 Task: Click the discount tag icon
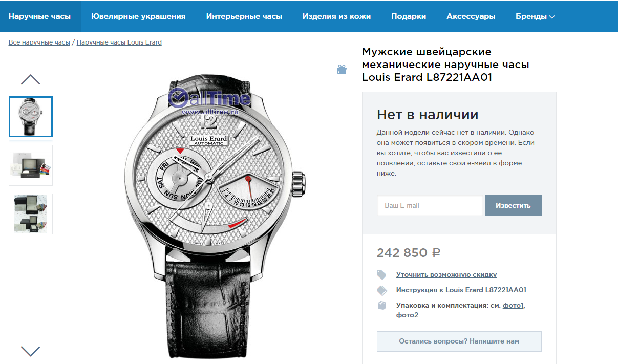[x=381, y=274]
